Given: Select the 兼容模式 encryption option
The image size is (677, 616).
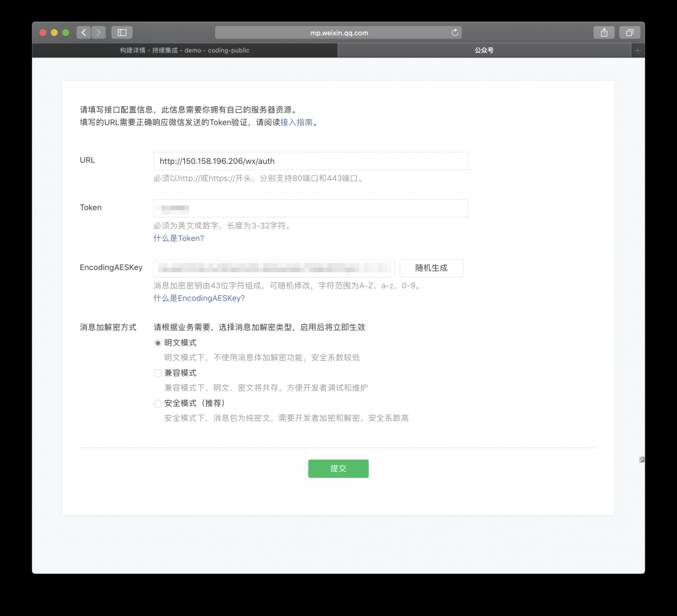Looking at the screenshot, I should point(157,373).
